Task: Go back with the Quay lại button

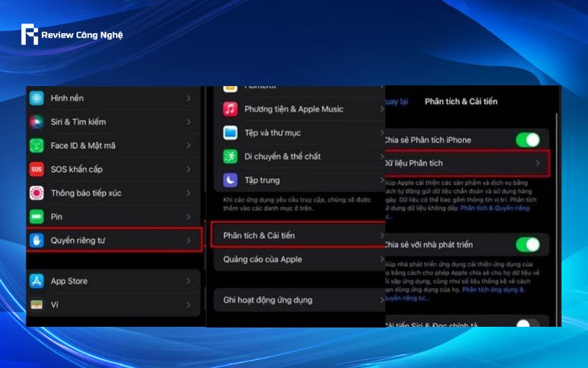Action: pos(397,102)
